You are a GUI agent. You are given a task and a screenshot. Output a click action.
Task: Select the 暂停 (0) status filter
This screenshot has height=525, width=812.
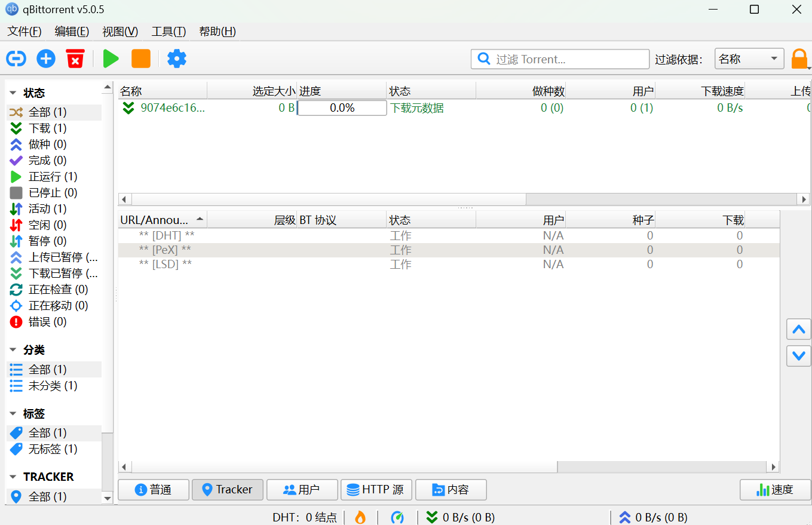[x=54, y=241]
